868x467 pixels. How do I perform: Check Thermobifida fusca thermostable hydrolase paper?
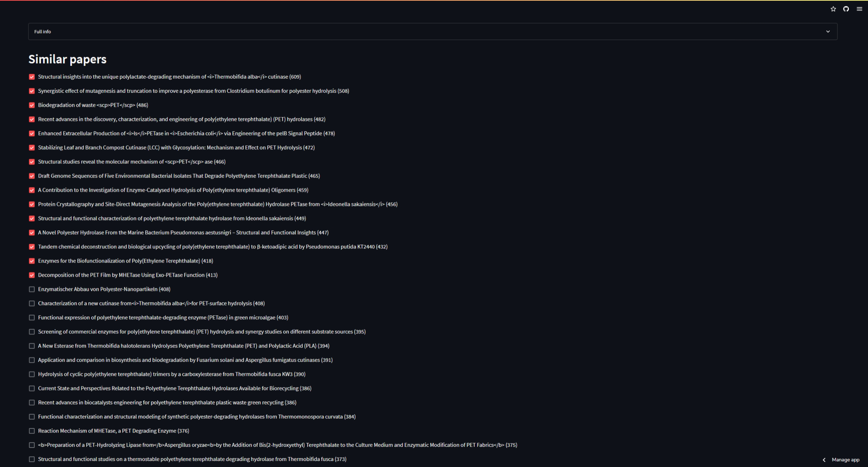coord(32,459)
